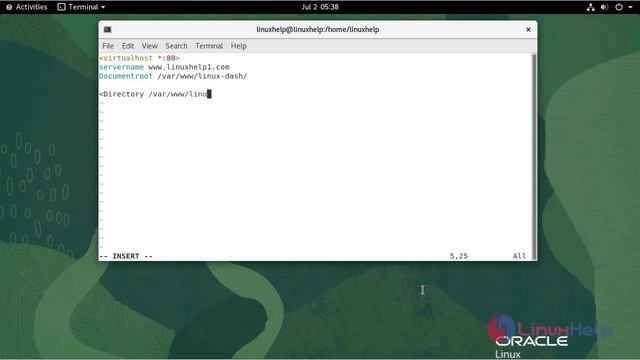Click the '-- INSERT --' mode indicator
The width and height of the screenshot is (640, 360).
[126, 256]
